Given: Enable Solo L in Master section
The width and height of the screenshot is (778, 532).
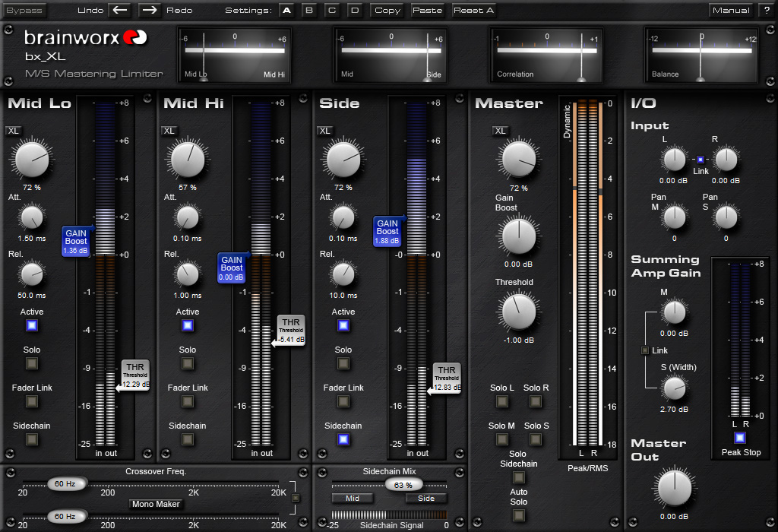Looking at the screenshot, I should tap(502, 401).
